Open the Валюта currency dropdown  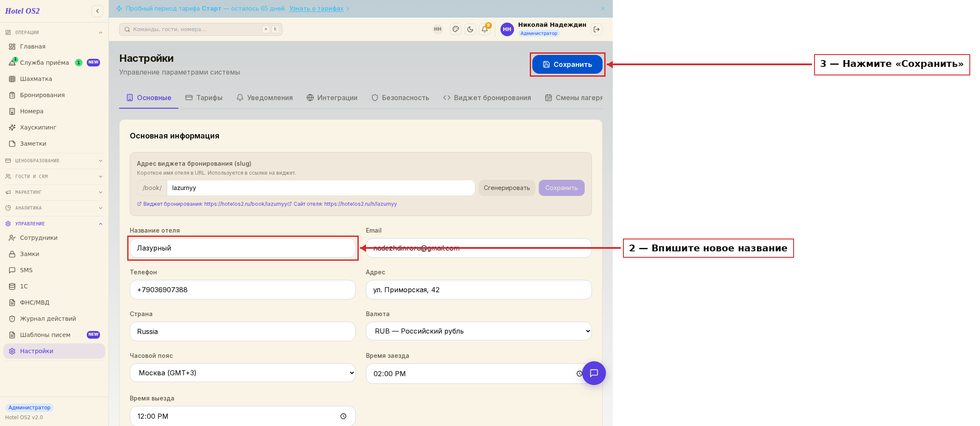pos(479,331)
